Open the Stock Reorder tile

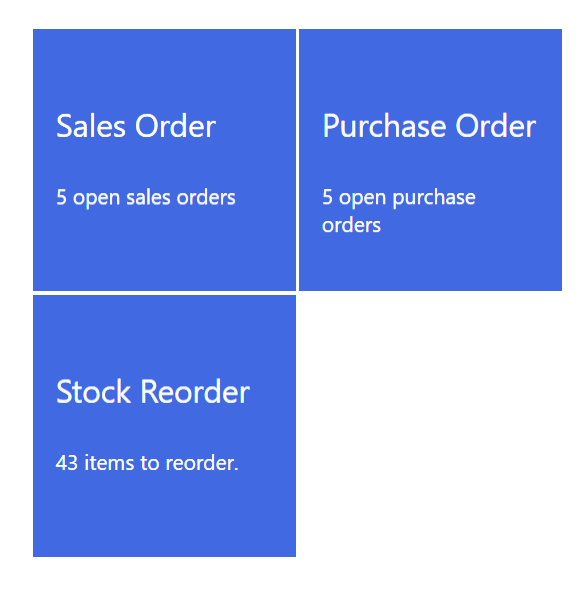point(164,426)
